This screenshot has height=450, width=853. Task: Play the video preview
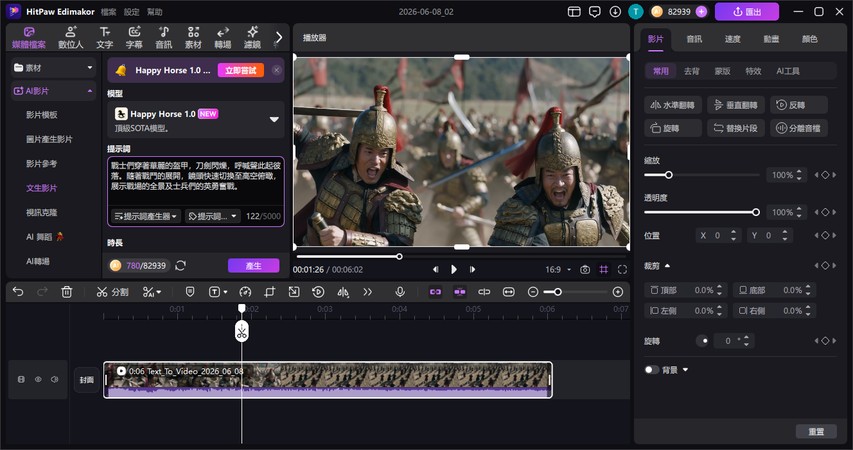point(454,269)
